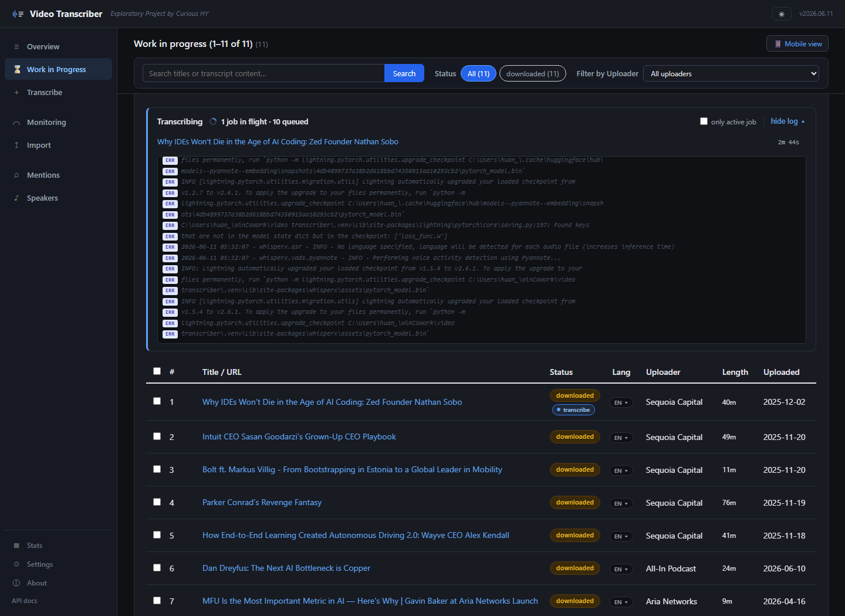Click the Work in Progress hourglass icon
845x616 pixels.
pyautogui.click(x=17, y=69)
